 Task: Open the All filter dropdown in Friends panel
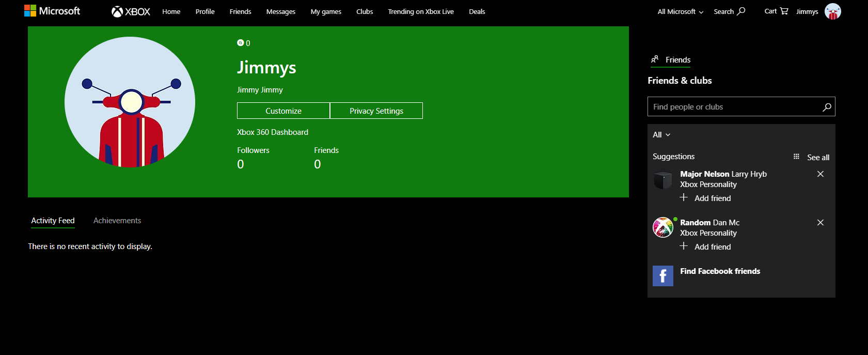pyautogui.click(x=661, y=135)
